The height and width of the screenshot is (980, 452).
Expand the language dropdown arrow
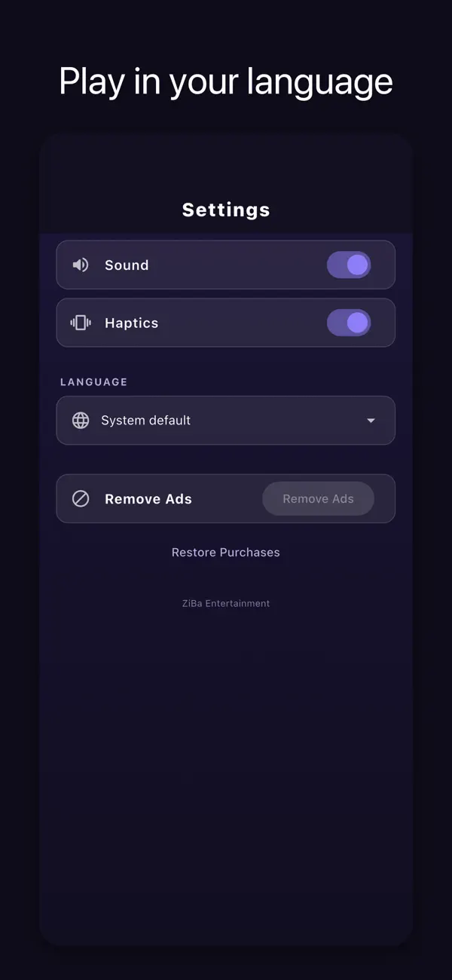click(371, 421)
